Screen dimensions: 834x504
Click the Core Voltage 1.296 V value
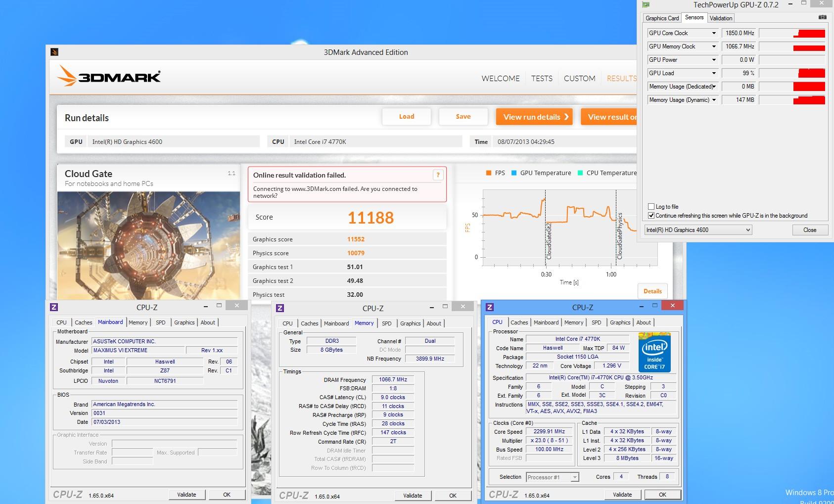pyautogui.click(x=612, y=366)
